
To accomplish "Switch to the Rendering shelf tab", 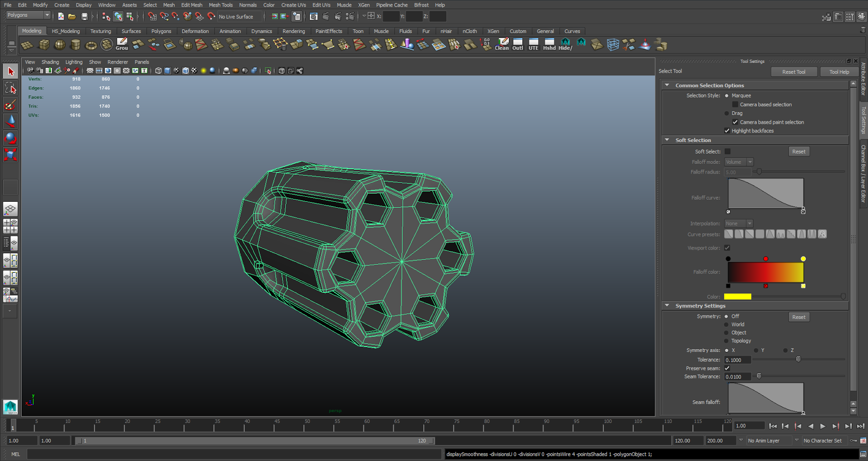I will coord(293,31).
